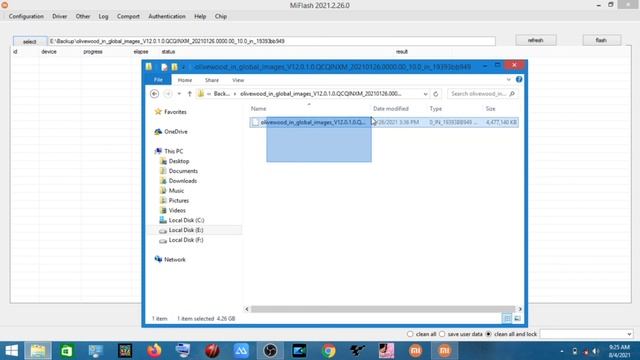The height and width of the screenshot is (360, 640).
Task: Open the Other menu
Action: pyautogui.click(x=83, y=16)
